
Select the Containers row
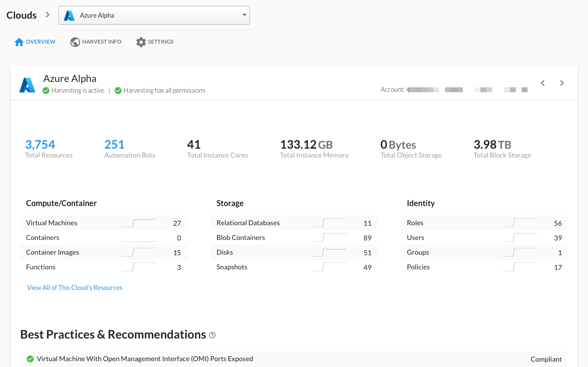(x=104, y=237)
